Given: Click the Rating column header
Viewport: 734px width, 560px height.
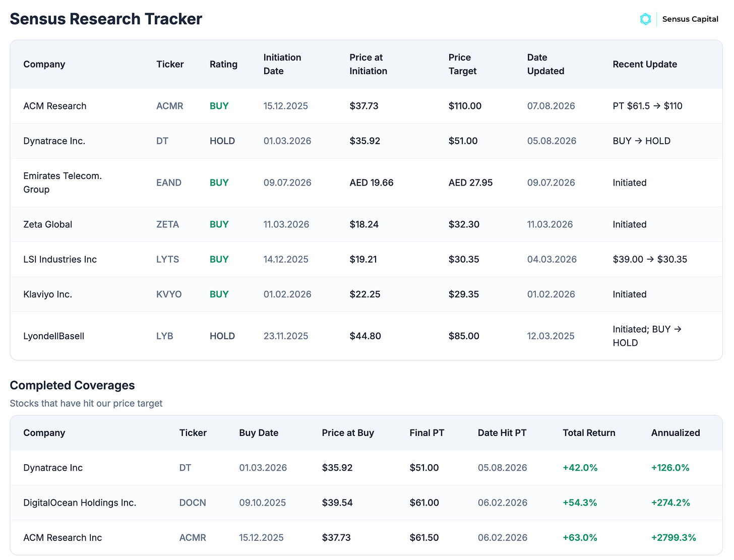Looking at the screenshot, I should click(x=223, y=65).
